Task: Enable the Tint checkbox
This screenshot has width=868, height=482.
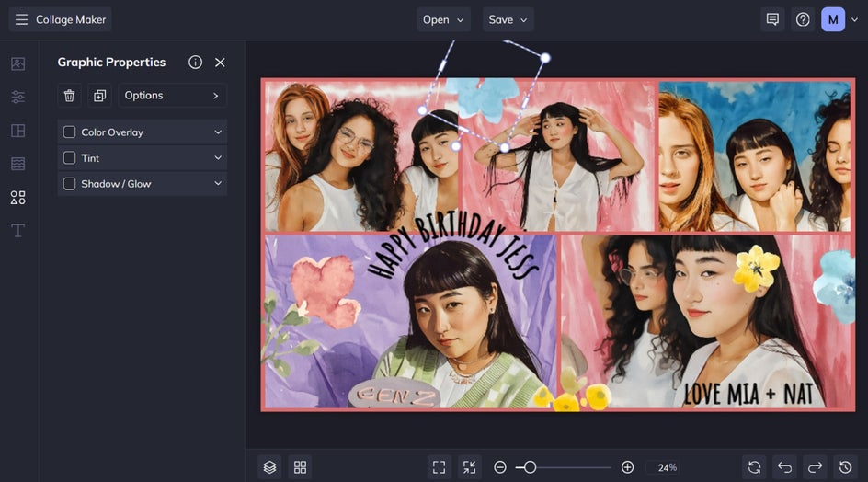Action: click(69, 158)
